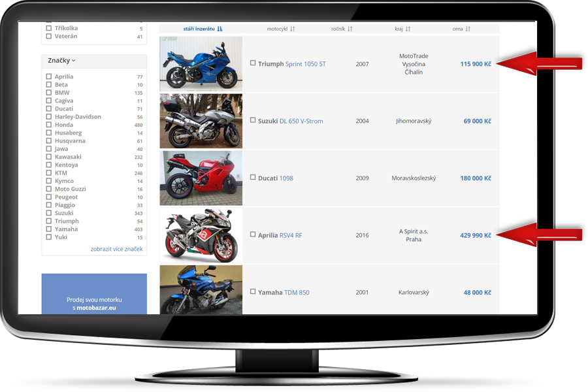Select the Husqvarna brand filter
This screenshot has height=392, width=588.
pyautogui.click(x=49, y=140)
